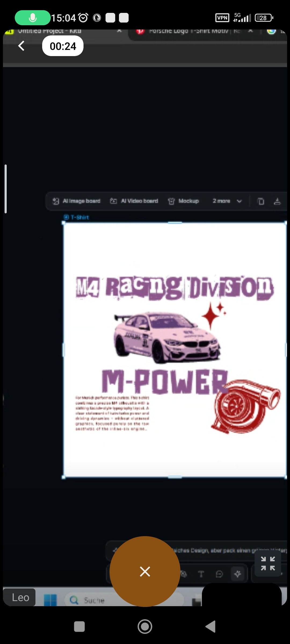
Task: Click the small description paragraph on canvas
Action: click(112, 413)
